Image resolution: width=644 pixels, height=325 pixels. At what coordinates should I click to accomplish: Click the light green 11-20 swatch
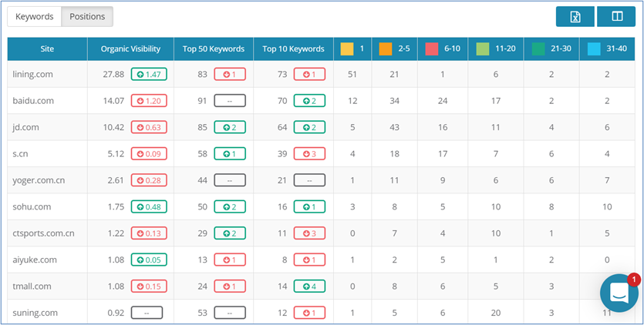pos(483,49)
